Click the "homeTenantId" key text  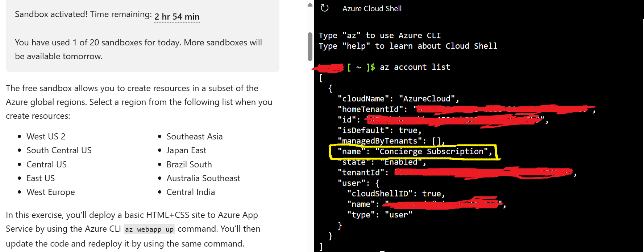370,109
